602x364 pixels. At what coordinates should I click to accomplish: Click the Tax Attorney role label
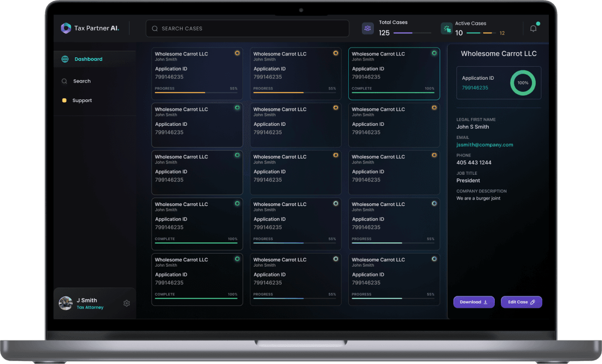point(90,308)
